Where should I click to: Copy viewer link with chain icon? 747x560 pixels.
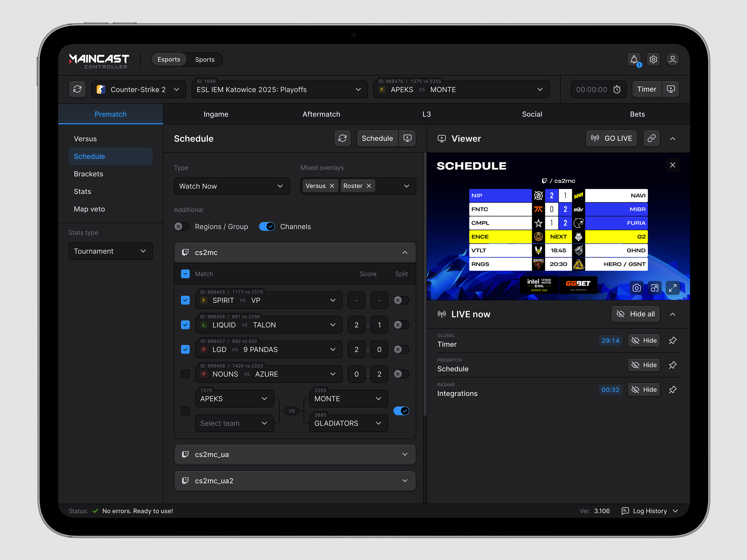coord(652,138)
